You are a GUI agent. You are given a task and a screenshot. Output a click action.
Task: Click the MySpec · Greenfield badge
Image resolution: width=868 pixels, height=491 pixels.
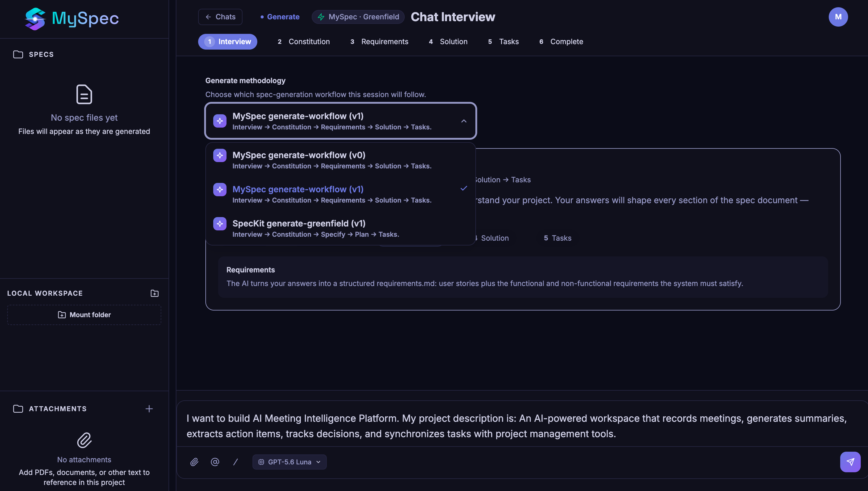(x=358, y=17)
